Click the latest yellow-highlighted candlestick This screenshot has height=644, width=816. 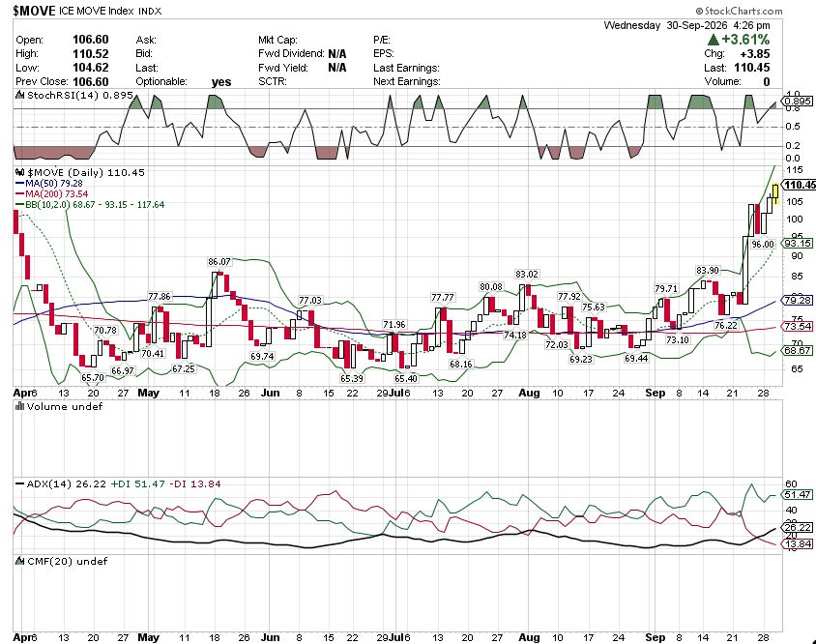(x=775, y=193)
